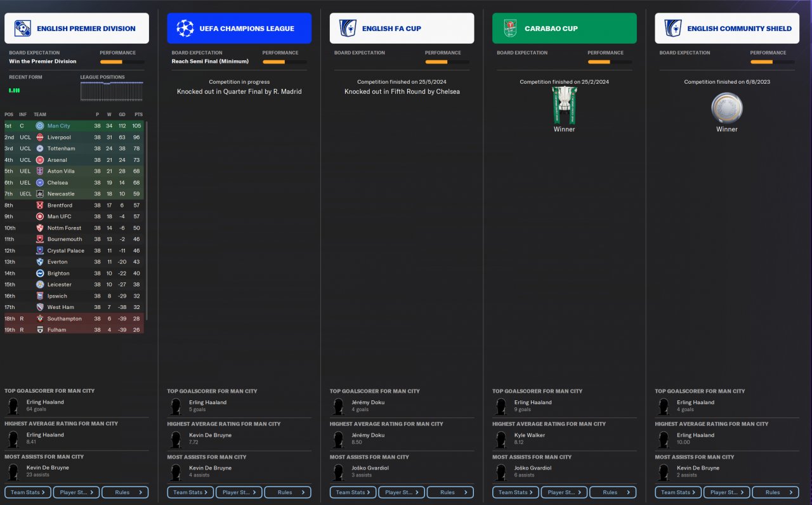
Task: Select the Aston Villa club badge
Action: [40, 171]
